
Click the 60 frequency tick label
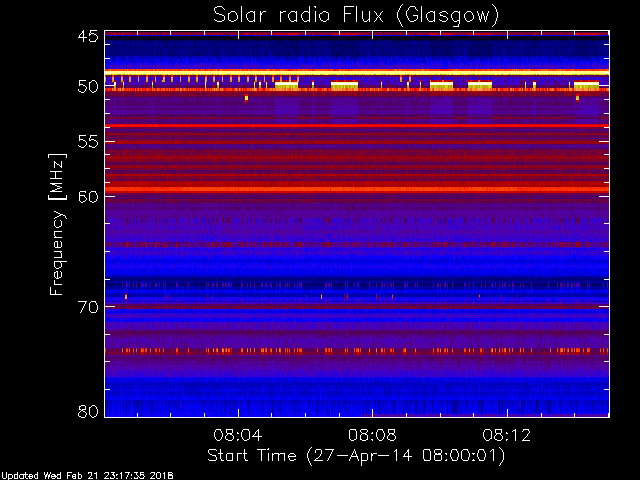click(88, 197)
